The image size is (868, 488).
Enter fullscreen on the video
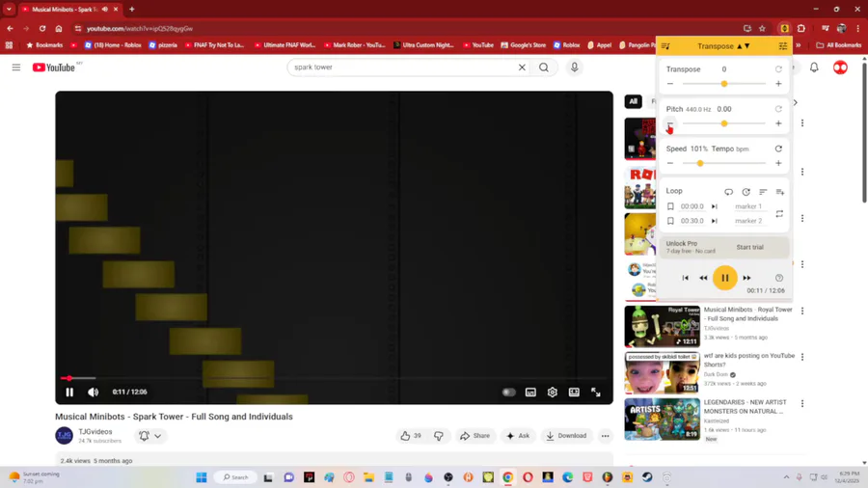coord(596,392)
